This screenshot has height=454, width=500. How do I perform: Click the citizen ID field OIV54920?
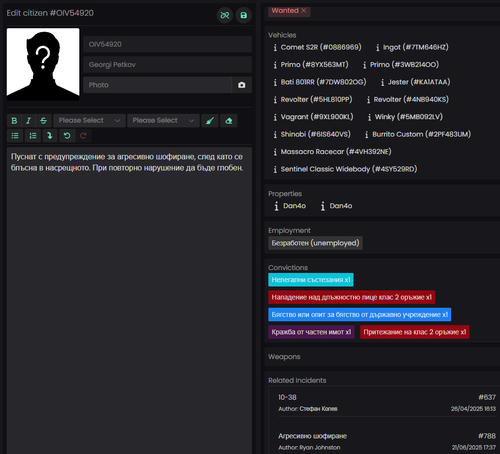click(x=167, y=44)
